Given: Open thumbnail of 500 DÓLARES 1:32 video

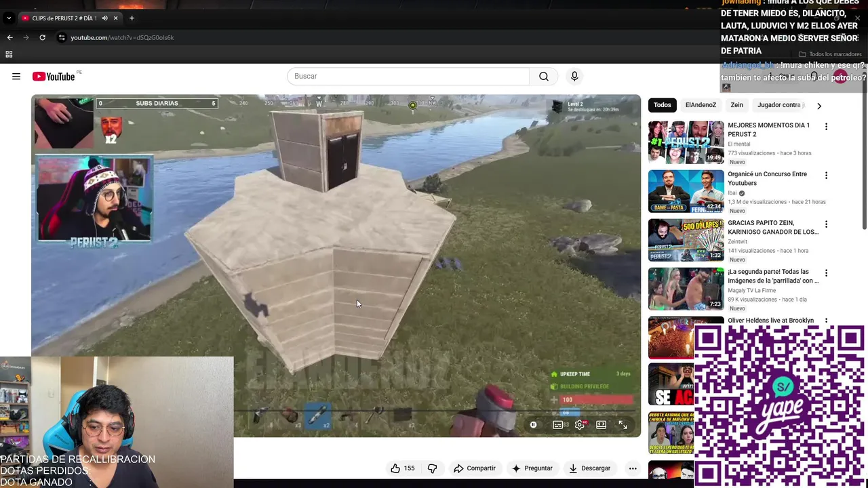Looking at the screenshot, I should tap(686, 240).
